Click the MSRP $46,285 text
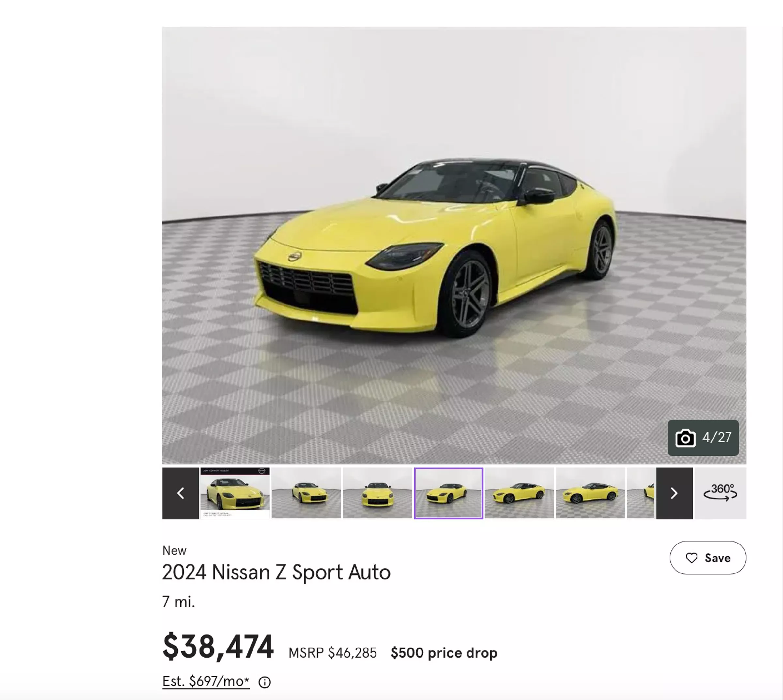 tap(332, 653)
